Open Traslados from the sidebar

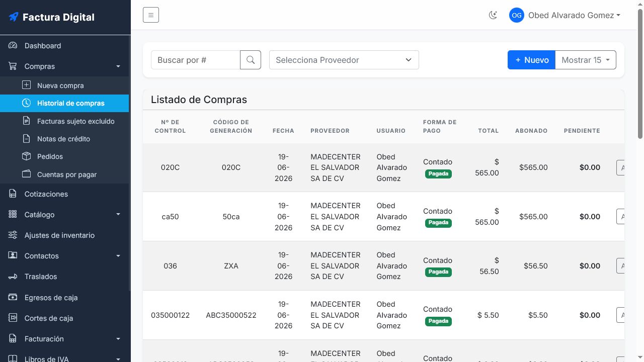(x=64, y=277)
